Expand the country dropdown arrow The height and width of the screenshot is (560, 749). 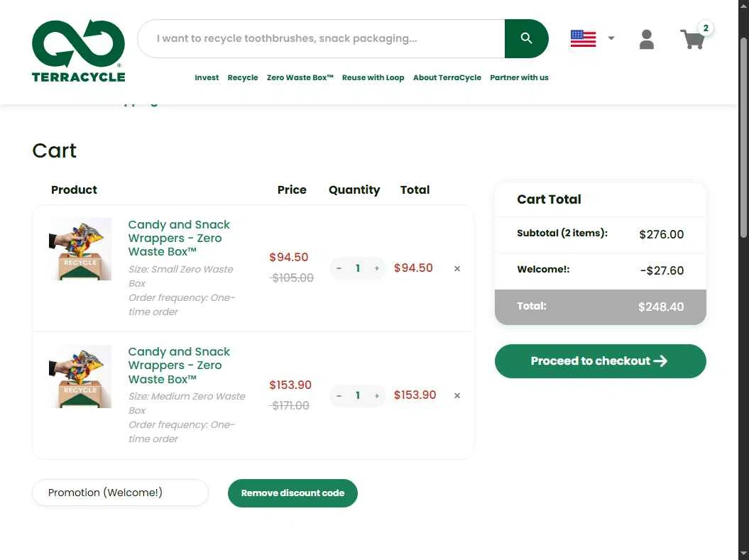611,38
